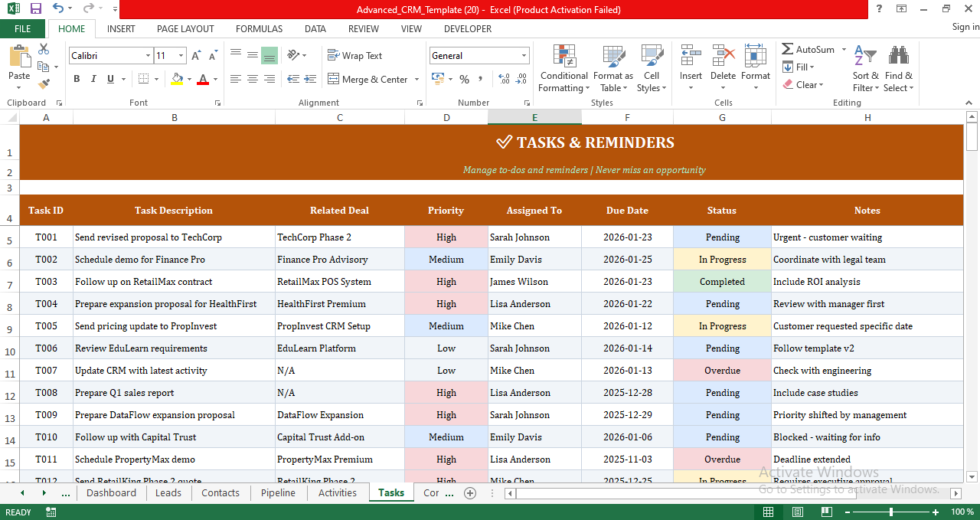Expand the AutoSum dropdown arrow

[844, 49]
